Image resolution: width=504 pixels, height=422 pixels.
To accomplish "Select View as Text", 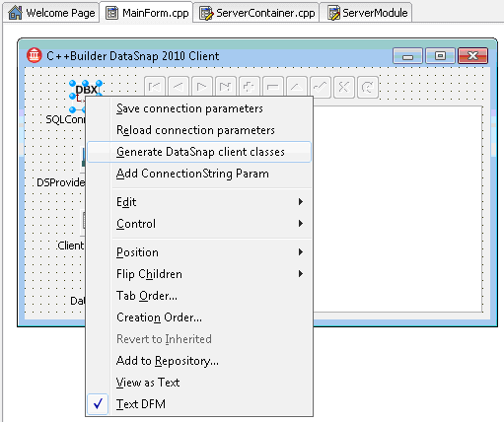I will [199, 383].
